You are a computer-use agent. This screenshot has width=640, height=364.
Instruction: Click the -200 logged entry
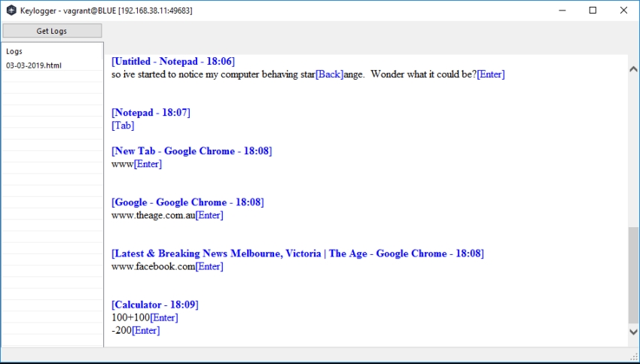click(x=122, y=331)
